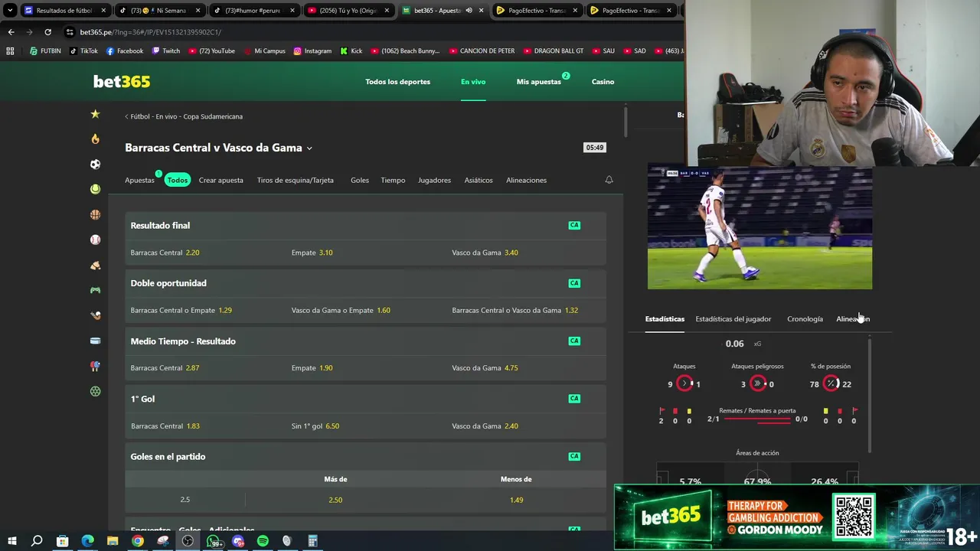Open WhatsApp from the taskbar
This screenshot has height=551, width=980.
(x=213, y=541)
